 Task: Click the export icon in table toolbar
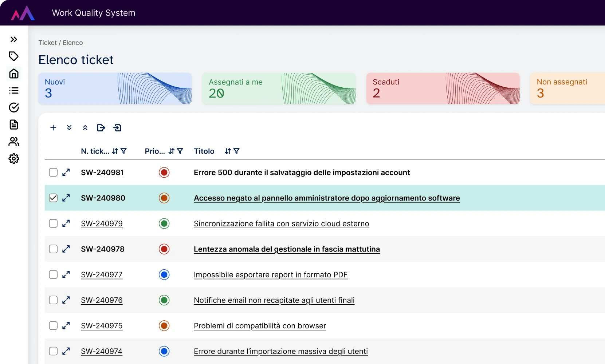click(x=101, y=128)
